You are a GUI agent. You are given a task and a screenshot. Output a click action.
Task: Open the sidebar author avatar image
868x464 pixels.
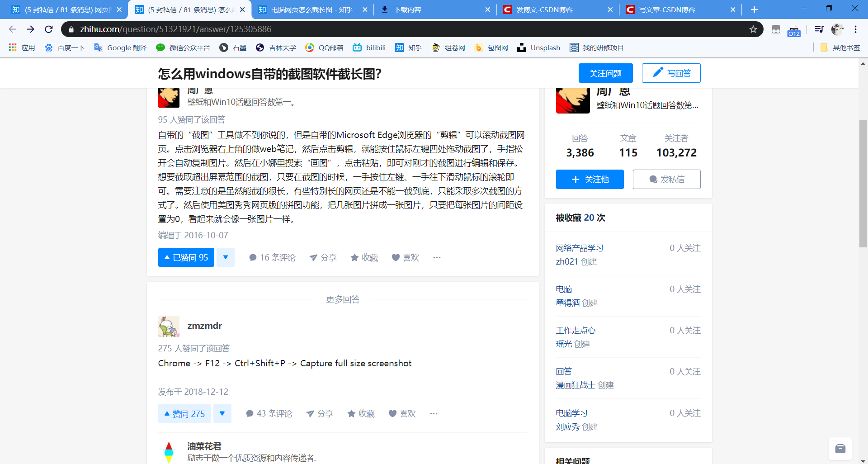[x=573, y=100]
